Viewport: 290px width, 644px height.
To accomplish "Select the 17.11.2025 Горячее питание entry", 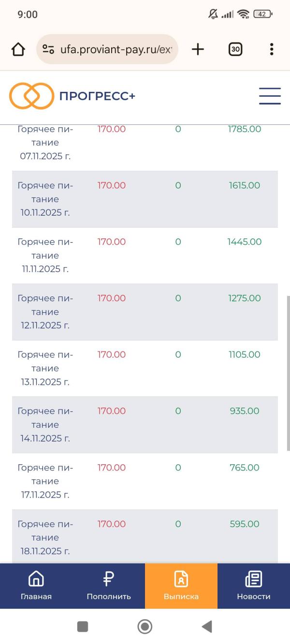I will [45, 481].
